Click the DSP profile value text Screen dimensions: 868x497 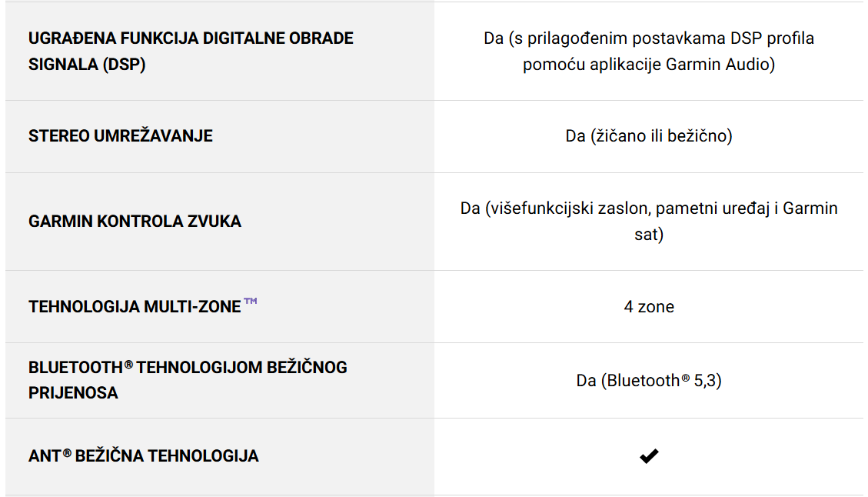[x=649, y=38]
